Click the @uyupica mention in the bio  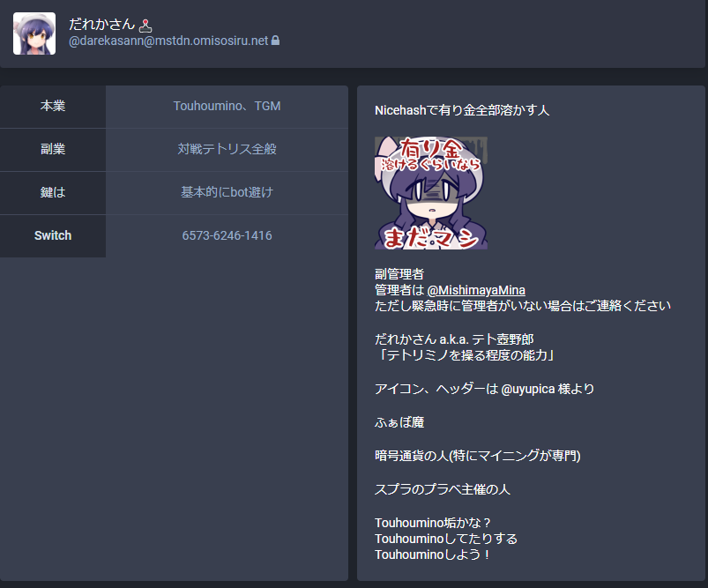(x=528, y=389)
